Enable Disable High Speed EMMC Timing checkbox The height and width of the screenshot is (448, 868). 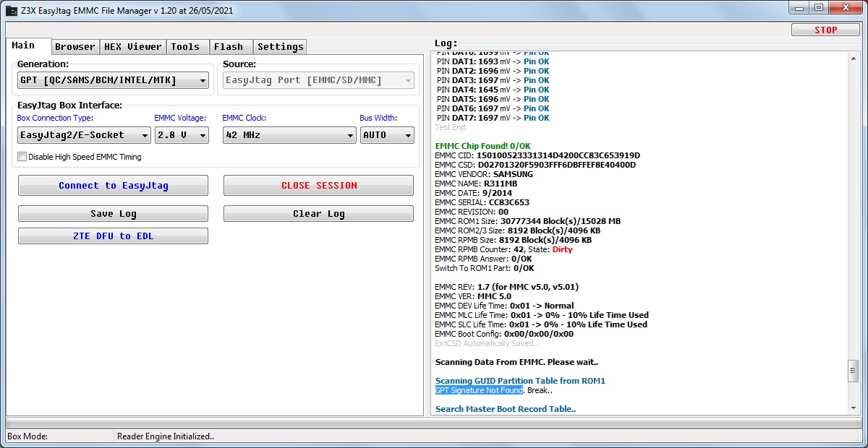[x=22, y=157]
